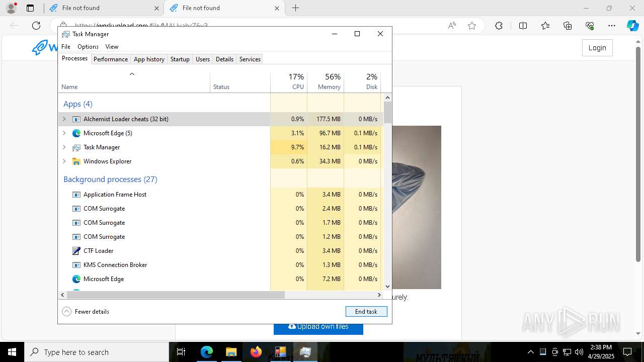
Task: Open Edge profile avatar
Action: (x=11, y=8)
